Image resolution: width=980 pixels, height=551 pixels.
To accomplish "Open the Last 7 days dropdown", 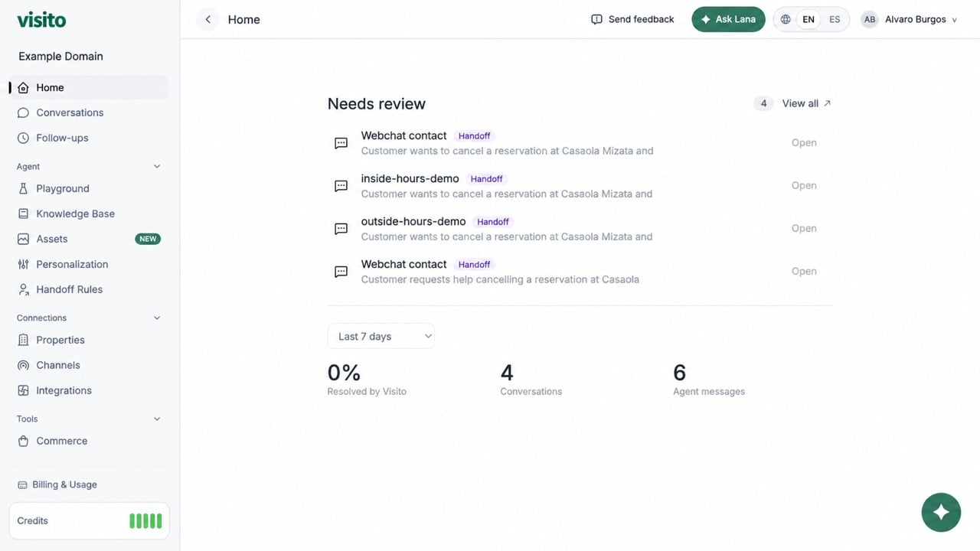I will pyautogui.click(x=381, y=336).
